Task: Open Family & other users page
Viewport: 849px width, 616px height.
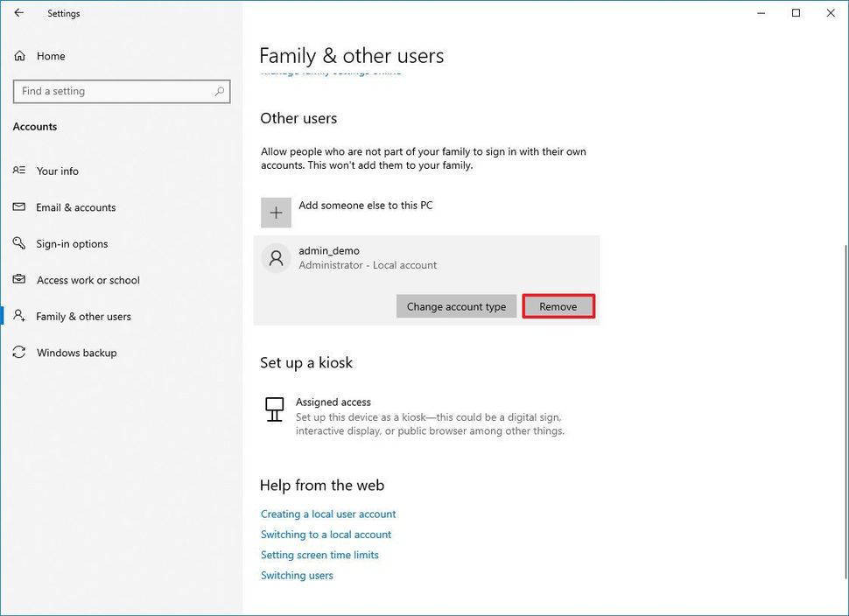Action: [x=83, y=317]
